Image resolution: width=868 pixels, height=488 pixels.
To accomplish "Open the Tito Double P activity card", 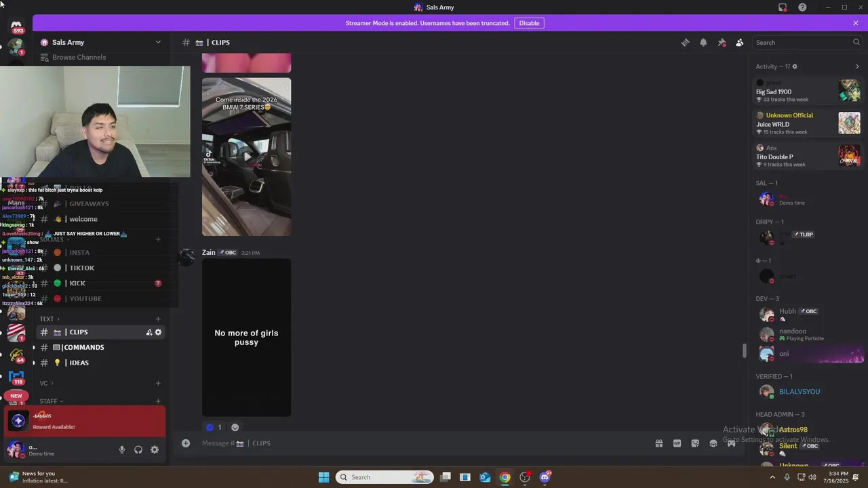I will tap(808, 156).
